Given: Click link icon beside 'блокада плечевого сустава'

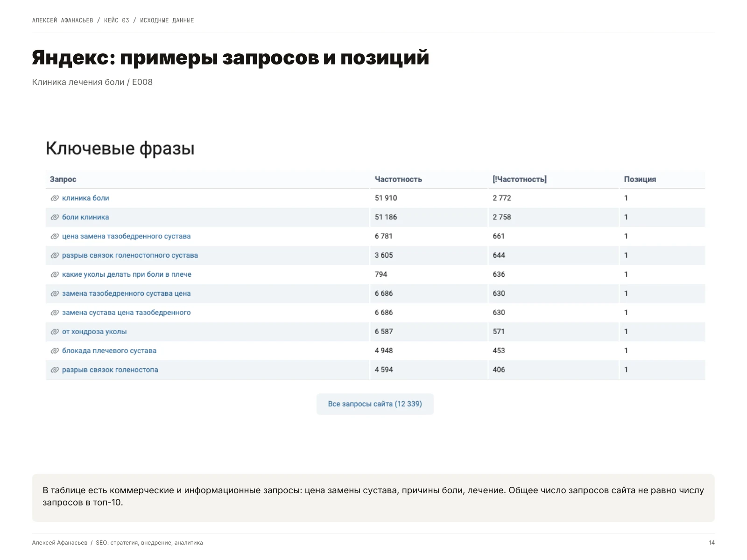Looking at the screenshot, I should pyautogui.click(x=55, y=351).
